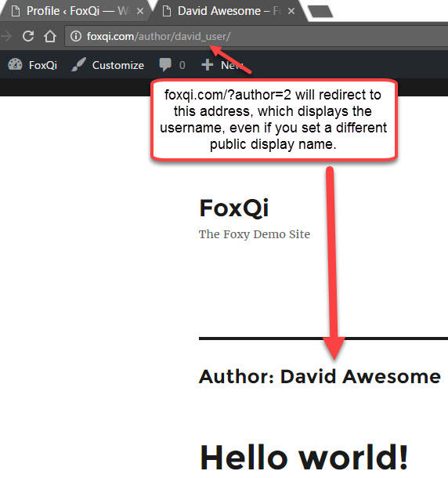Viewport: 448px width, 478px height.
Task: Click the page icon on Profile tab
Action: [x=16, y=11]
